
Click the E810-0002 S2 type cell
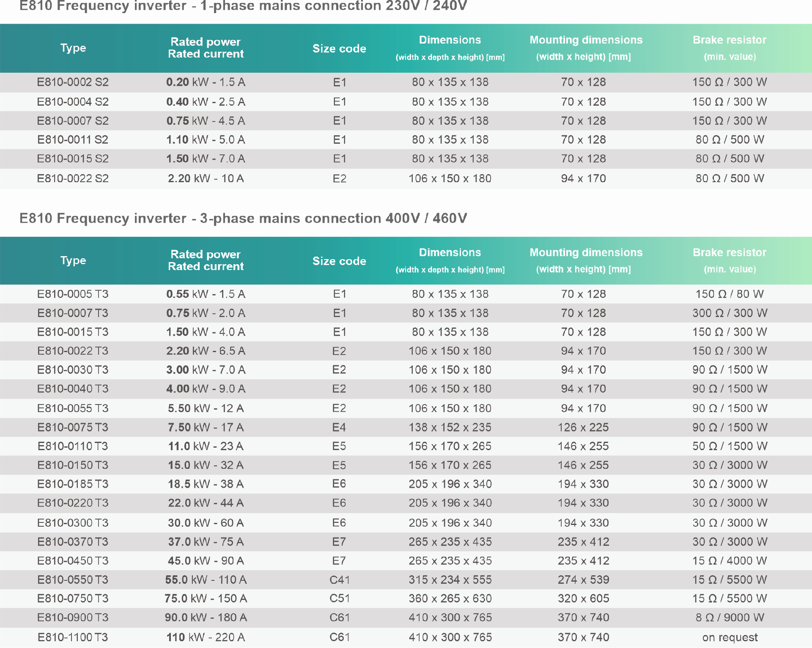(x=73, y=82)
